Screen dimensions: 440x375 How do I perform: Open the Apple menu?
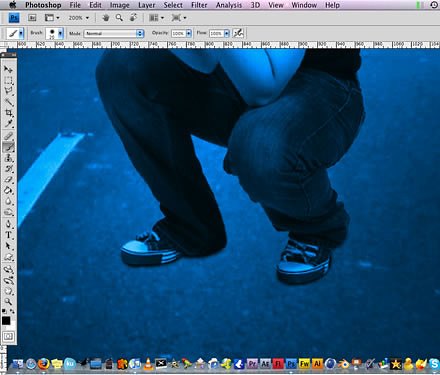click(x=13, y=5)
